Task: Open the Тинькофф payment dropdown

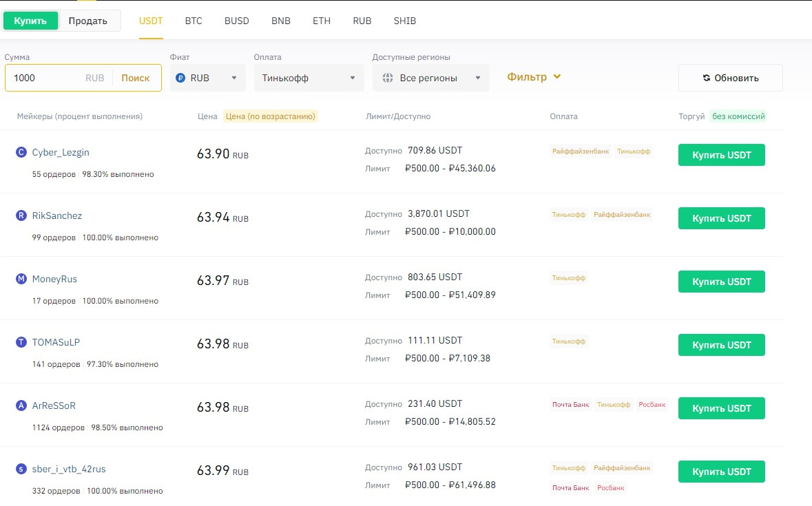Action: click(x=309, y=78)
